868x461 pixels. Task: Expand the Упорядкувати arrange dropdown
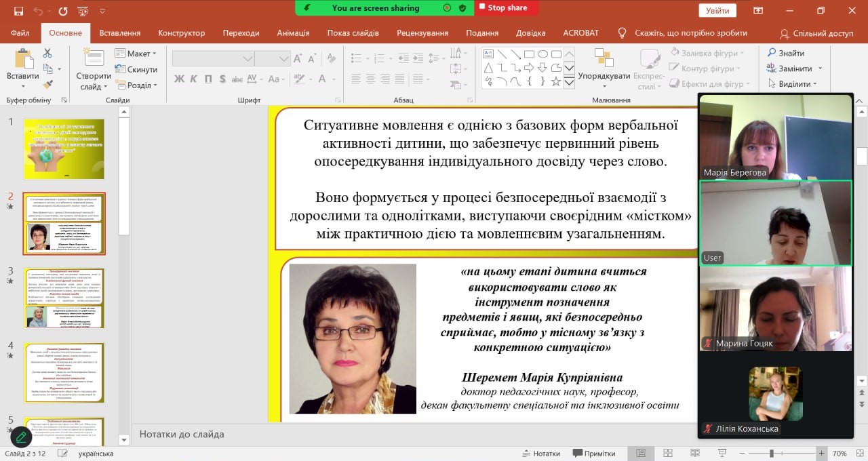[x=604, y=76]
